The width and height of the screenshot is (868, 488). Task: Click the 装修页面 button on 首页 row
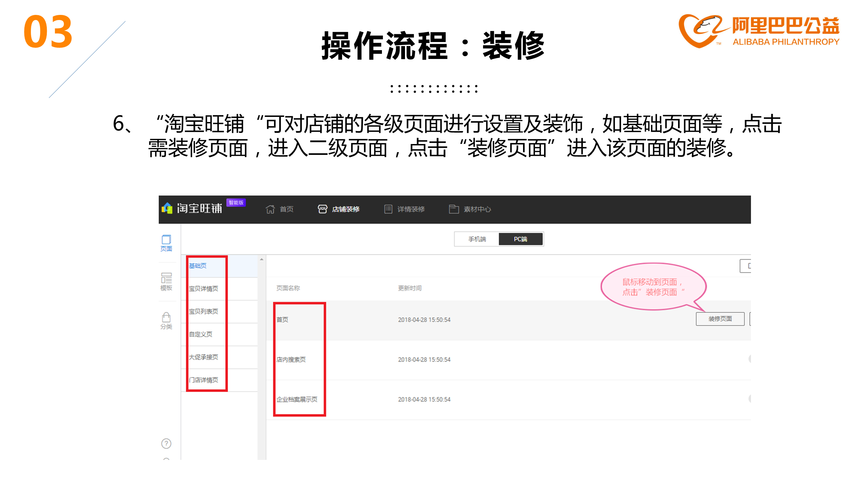[x=720, y=319]
